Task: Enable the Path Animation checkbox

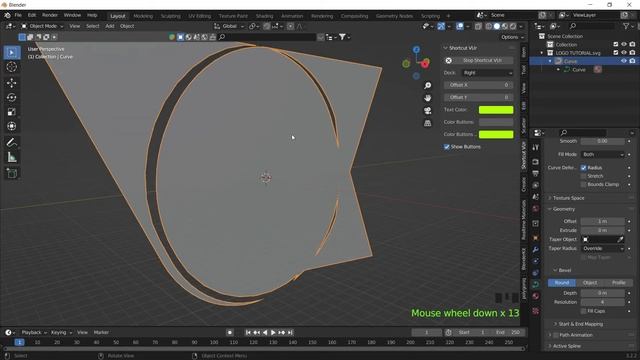Action: pos(556,335)
